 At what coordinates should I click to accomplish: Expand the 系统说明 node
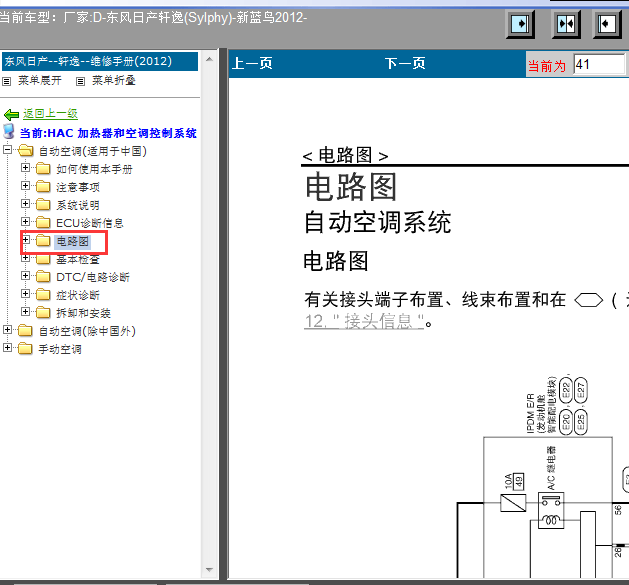pos(25,203)
